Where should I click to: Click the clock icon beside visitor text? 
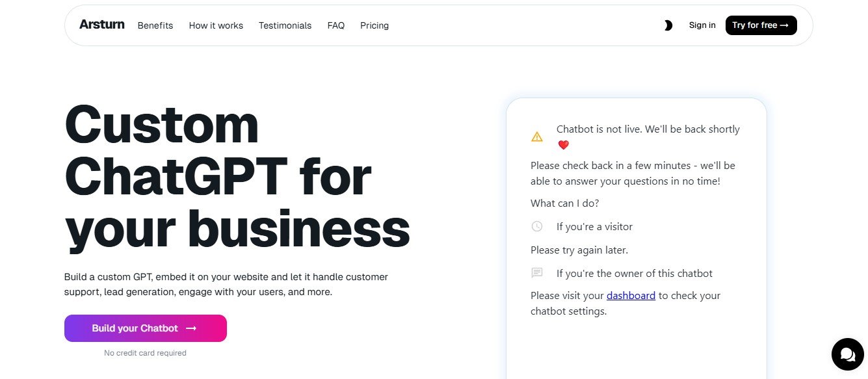tap(536, 226)
